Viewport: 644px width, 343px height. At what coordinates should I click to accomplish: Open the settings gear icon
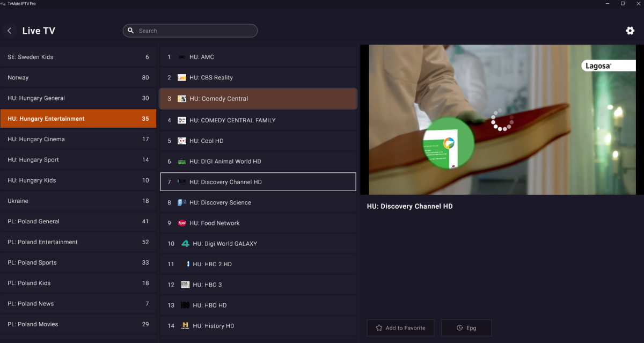[x=630, y=31]
